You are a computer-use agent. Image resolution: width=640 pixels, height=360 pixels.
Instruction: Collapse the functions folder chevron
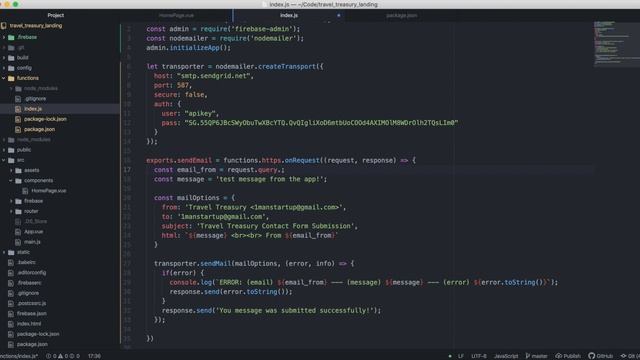[x=4, y=78]
